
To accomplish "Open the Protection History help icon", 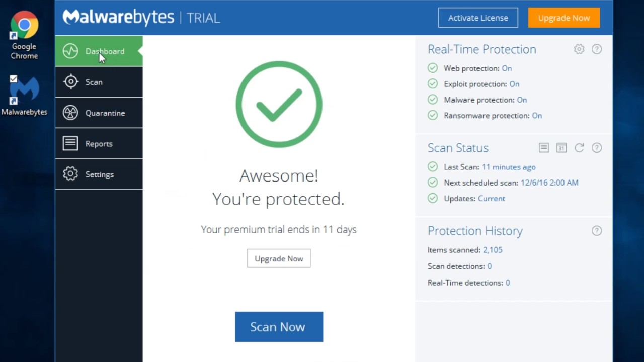I will tap(597, 230).
